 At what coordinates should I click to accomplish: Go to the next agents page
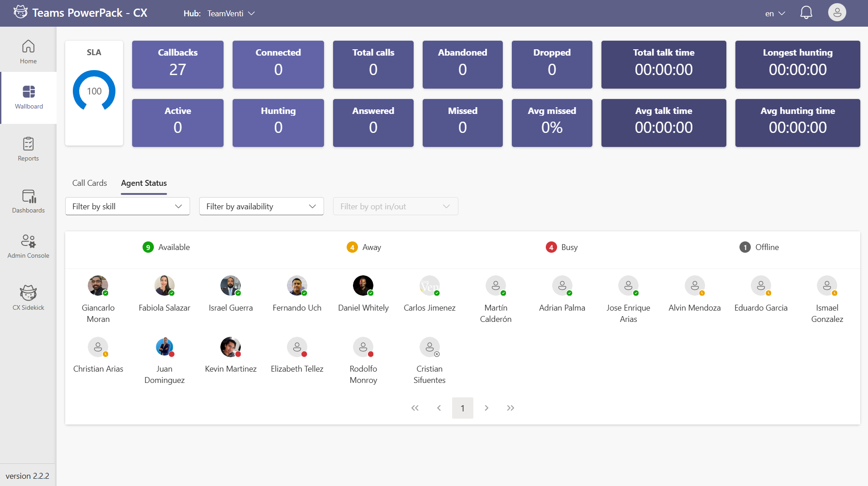point(486,408)
